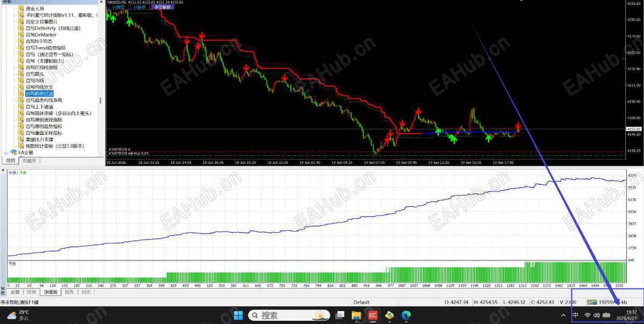Image resolution: width=644 pixels, height=324 pixels.
Task: Expand the EA交易 tree node
Action: point(6,153)
